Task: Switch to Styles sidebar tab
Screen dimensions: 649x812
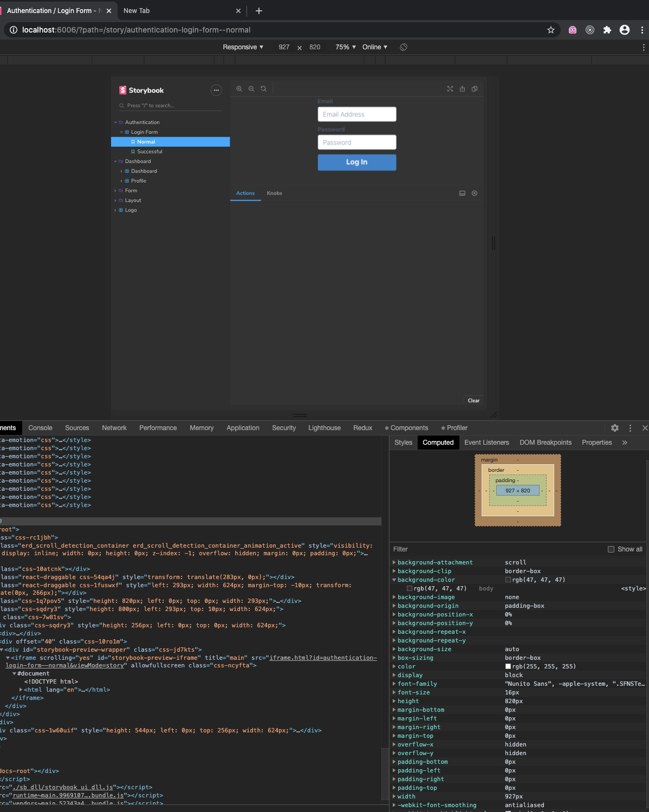Action: click(x=404, y=443)
